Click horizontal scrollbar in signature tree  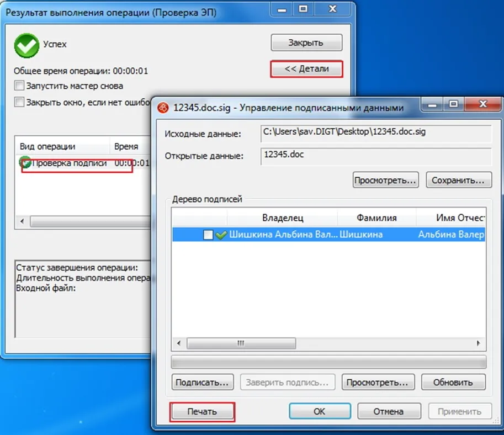click(x=240, y=343)
